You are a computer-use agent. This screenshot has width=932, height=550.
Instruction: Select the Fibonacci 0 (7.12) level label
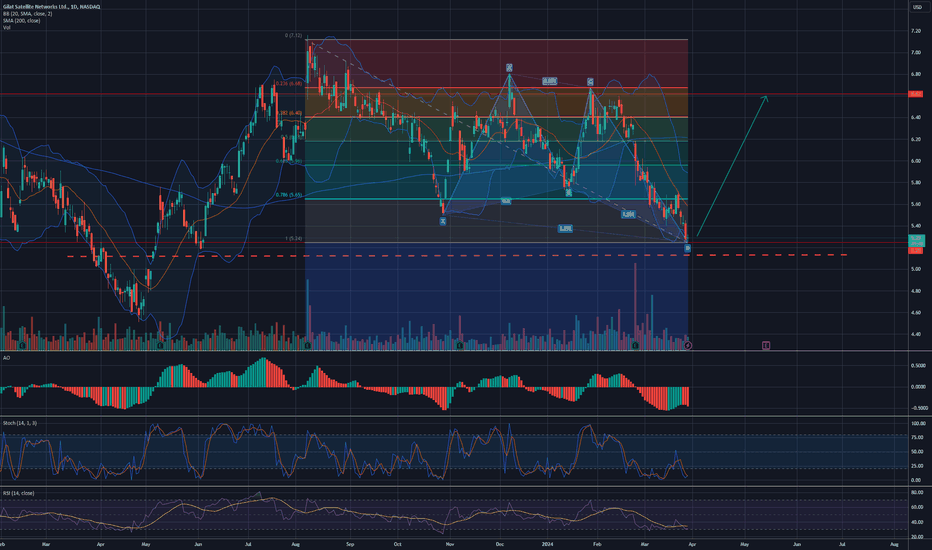pos(294,36)
